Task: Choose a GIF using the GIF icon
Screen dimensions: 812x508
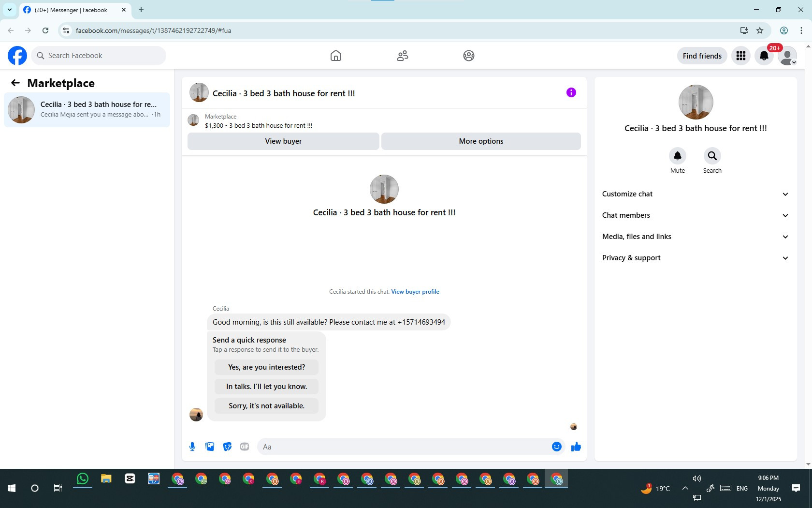Action: coord(245,447)
